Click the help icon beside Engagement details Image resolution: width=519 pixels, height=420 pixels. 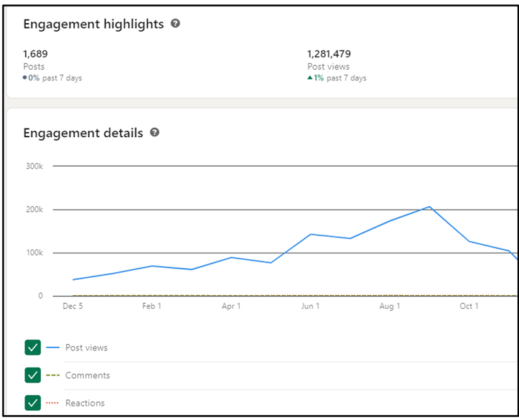[155, 133]
